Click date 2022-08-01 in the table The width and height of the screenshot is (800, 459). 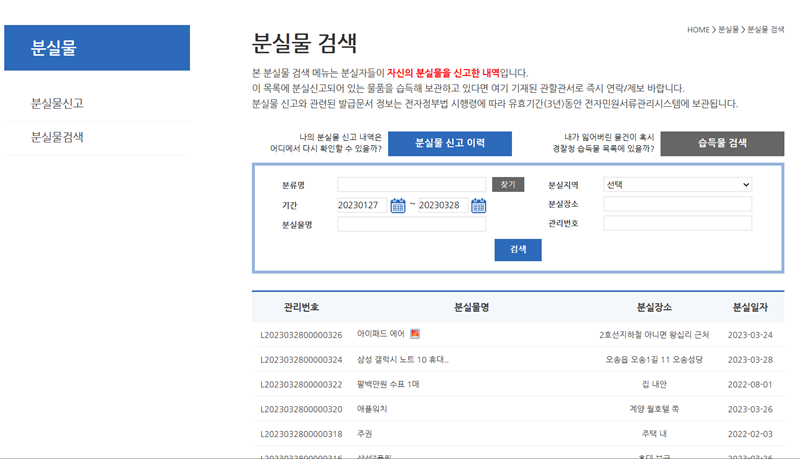[x=750, y=385]
